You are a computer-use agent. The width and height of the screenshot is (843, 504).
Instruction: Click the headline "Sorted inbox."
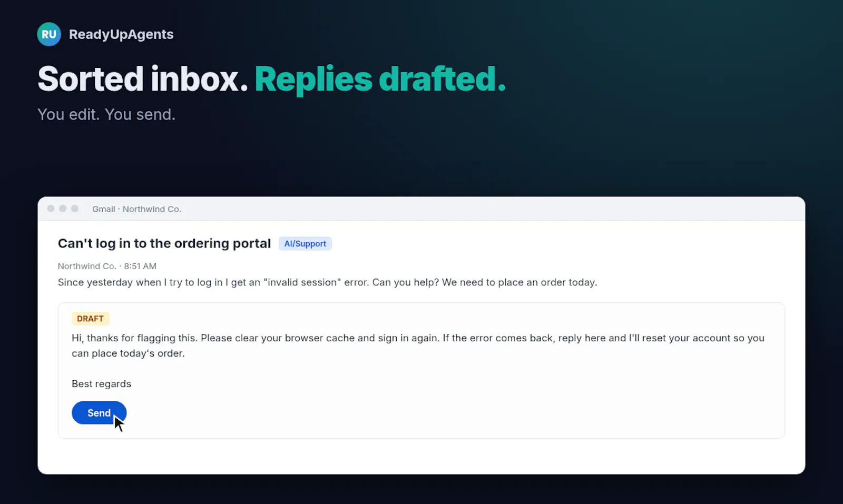click(x=143, y=79)
